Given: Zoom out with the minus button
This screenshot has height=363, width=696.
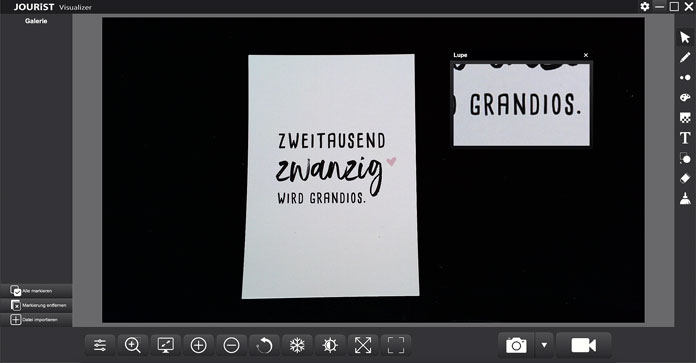Looking at the screenshot, I should [231, 345].
